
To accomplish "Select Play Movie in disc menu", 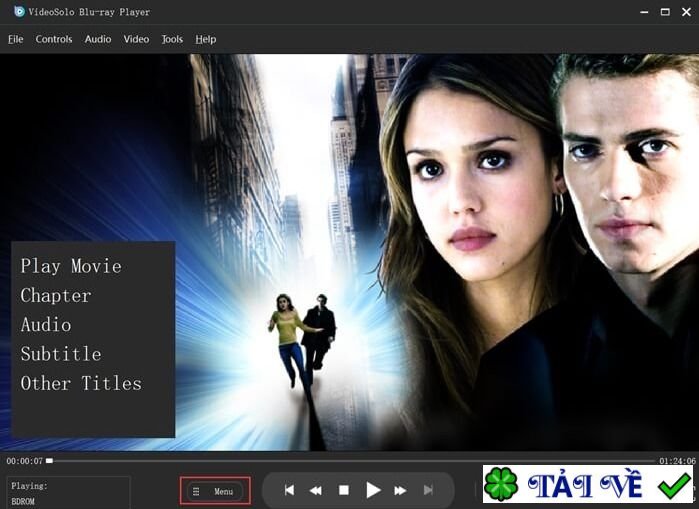I will (71, 266).
